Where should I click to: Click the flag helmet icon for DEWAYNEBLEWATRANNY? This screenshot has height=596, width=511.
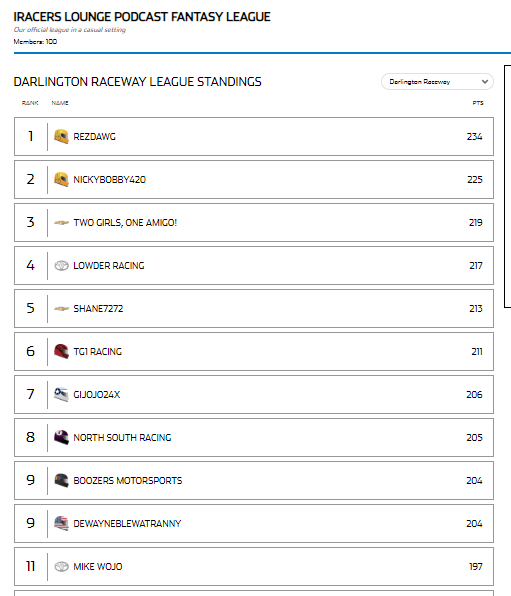(x=61, y=523)
